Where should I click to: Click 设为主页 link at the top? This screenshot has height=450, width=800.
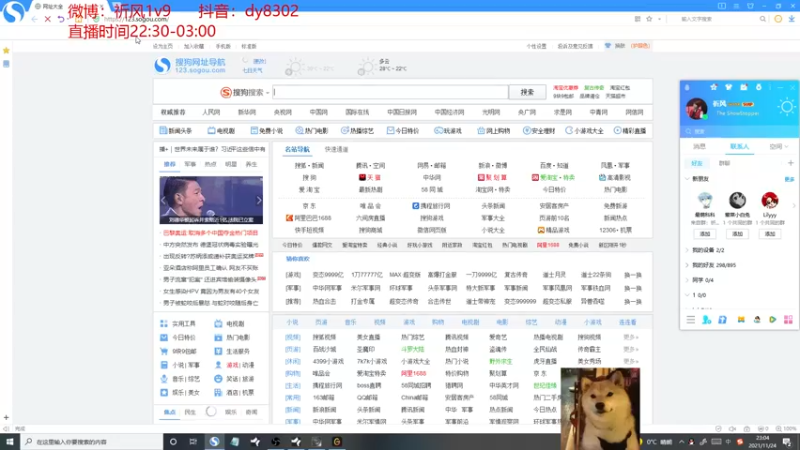(163, 46)
